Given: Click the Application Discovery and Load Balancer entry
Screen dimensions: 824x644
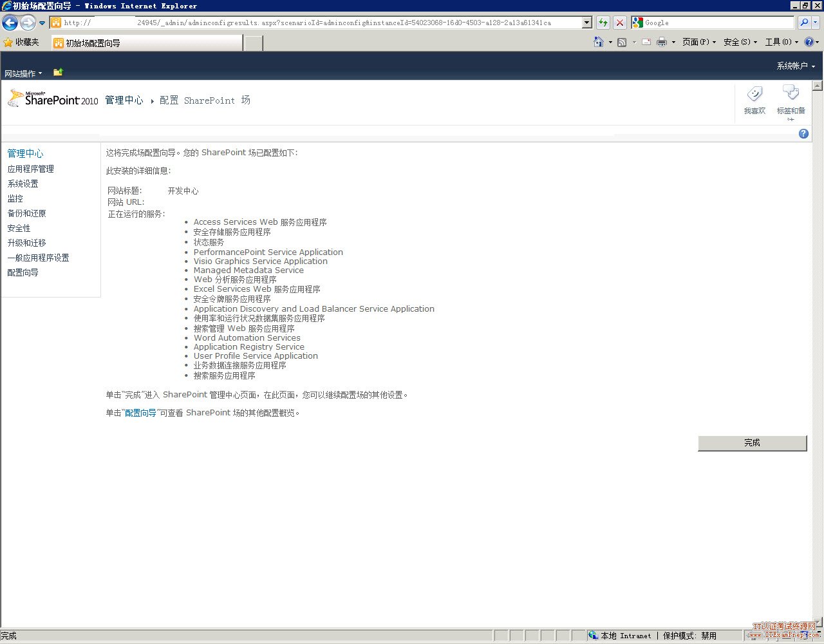Looking at the screenshot, I should click(314, 309).
